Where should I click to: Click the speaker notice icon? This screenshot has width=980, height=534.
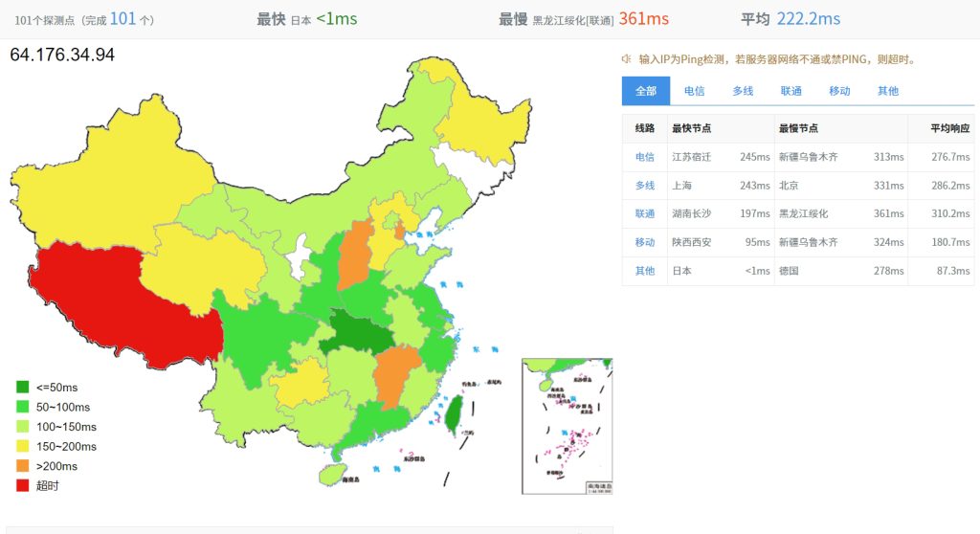[x=627, y=59]
